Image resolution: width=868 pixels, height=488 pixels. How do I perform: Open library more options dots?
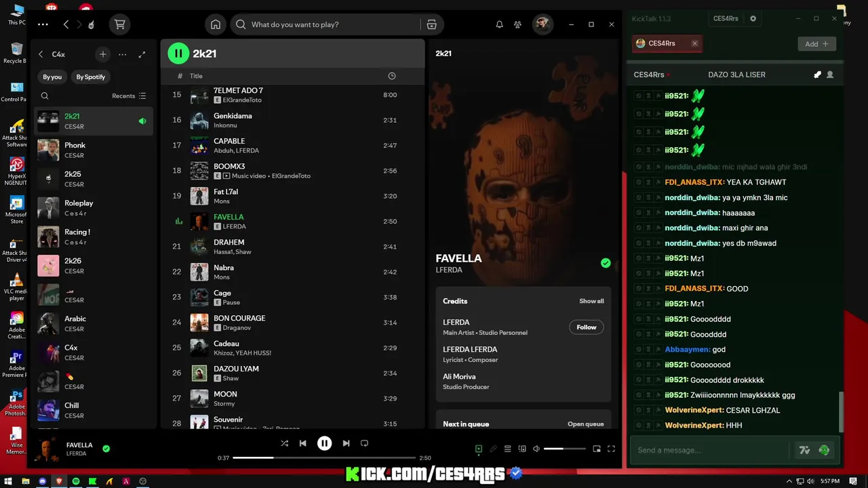click(122, 54)
